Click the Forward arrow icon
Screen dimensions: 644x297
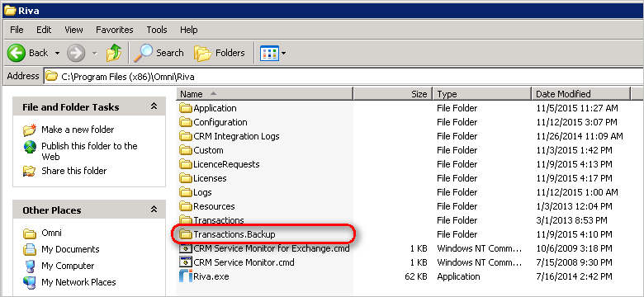pos(76,53)
